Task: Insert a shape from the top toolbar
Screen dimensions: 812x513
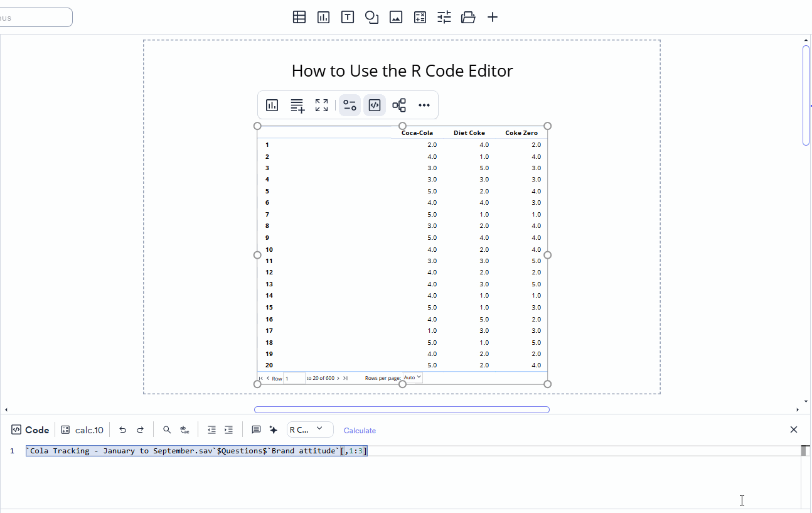Action: [371, 18]
